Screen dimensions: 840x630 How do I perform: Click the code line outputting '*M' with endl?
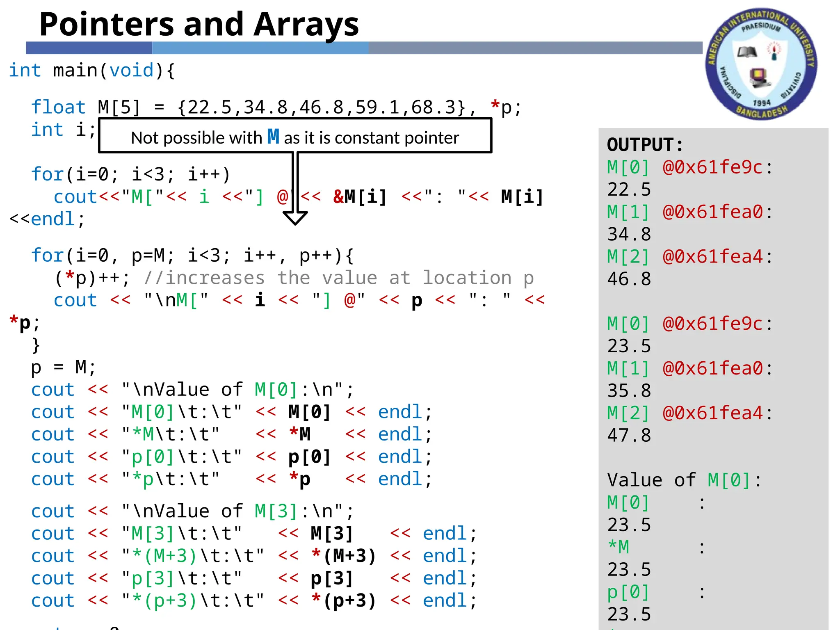pos(232,434)
